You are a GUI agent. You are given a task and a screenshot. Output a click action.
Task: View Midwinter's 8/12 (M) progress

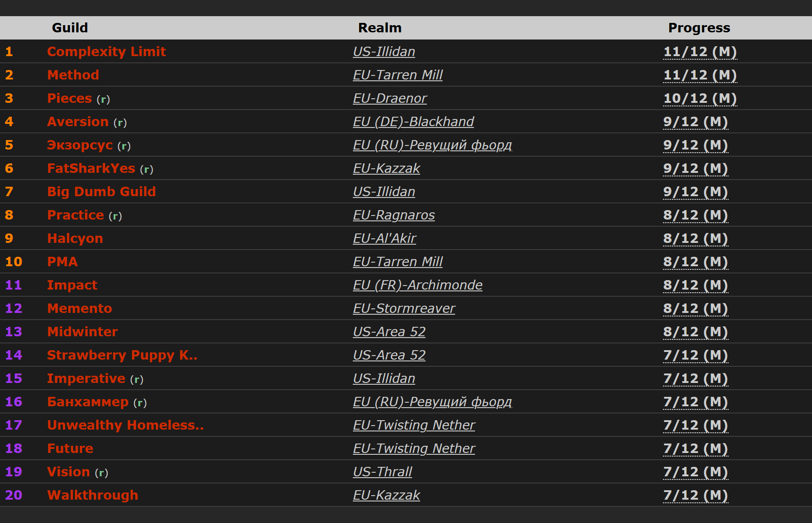[x=696, y=332]
